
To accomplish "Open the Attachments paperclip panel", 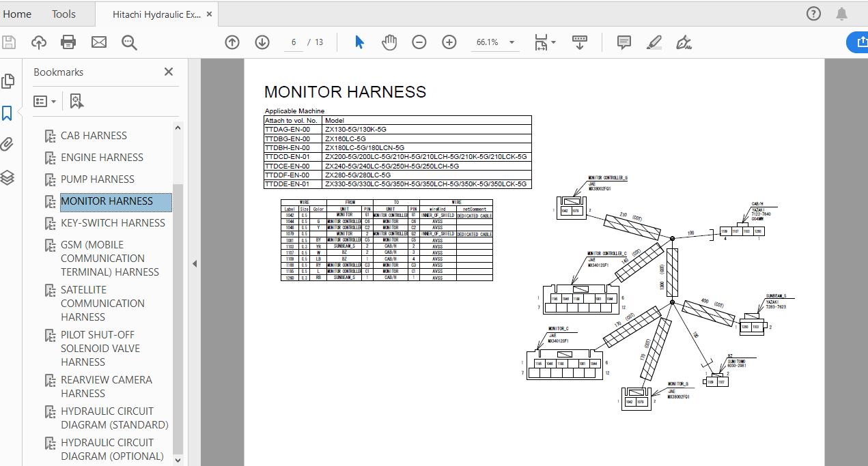I will tap(8, 145).
